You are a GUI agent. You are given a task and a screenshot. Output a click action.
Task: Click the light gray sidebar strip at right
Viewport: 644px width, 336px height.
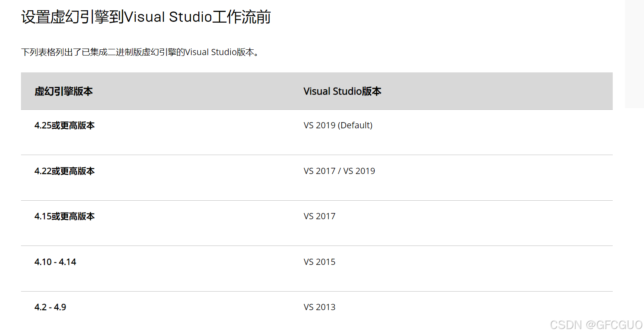coord(635,54)
